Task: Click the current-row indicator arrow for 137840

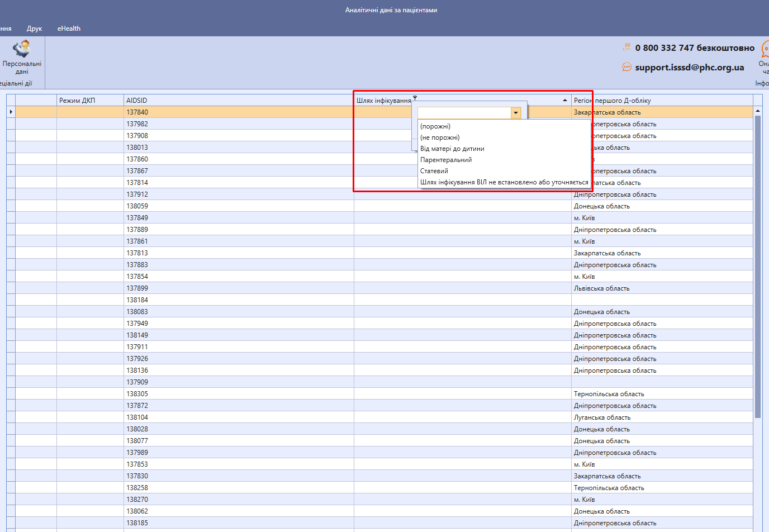Action: 11,112
